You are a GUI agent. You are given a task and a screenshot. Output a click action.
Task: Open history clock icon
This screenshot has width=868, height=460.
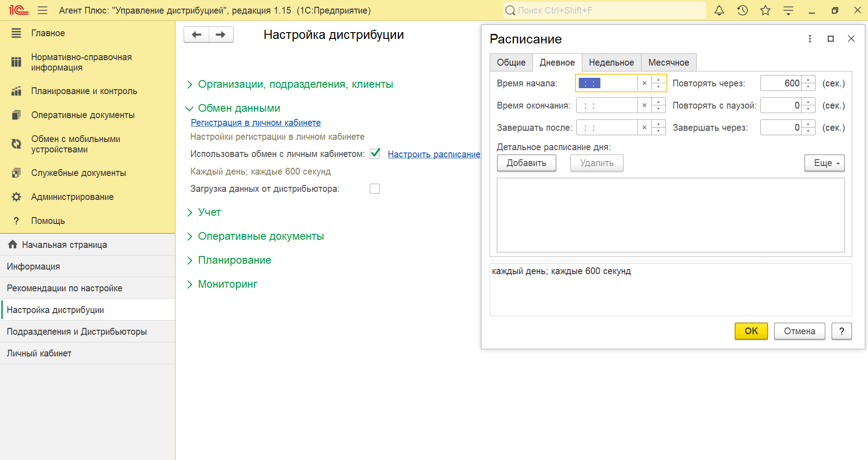(x=742, y=10)
